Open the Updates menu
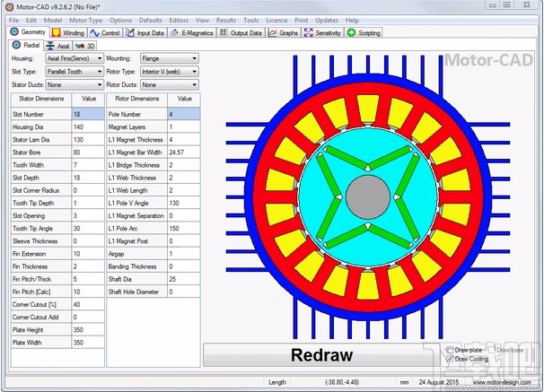 click(x=327, y=20)
